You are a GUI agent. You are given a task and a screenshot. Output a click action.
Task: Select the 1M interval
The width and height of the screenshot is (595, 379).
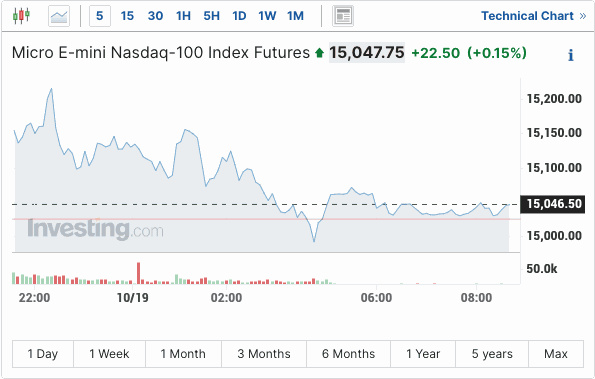coord(295,16)
